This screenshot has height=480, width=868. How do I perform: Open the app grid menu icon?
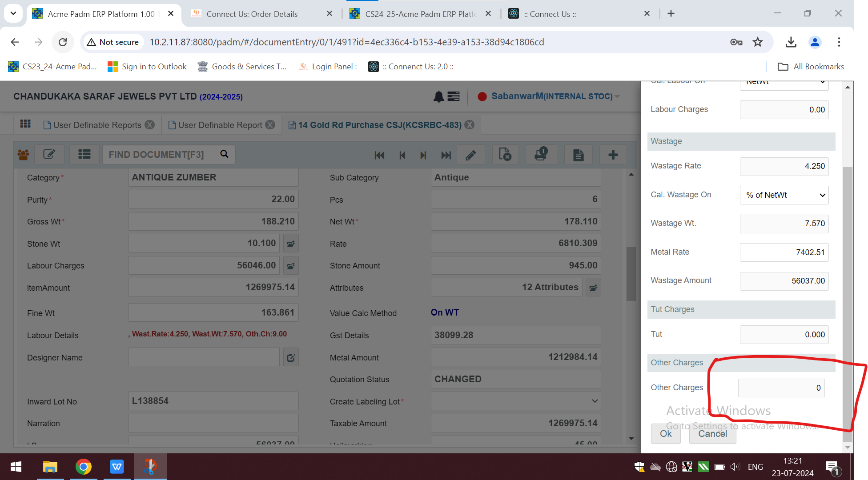25,124
